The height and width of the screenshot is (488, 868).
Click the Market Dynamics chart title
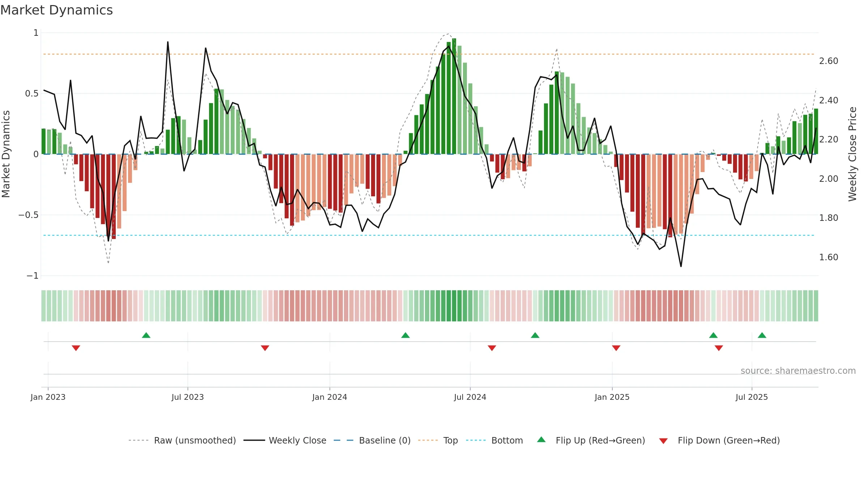click(x=56, y=10)
